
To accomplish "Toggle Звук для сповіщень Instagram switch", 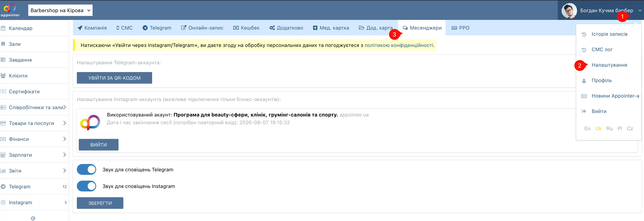I will [86, 186].
